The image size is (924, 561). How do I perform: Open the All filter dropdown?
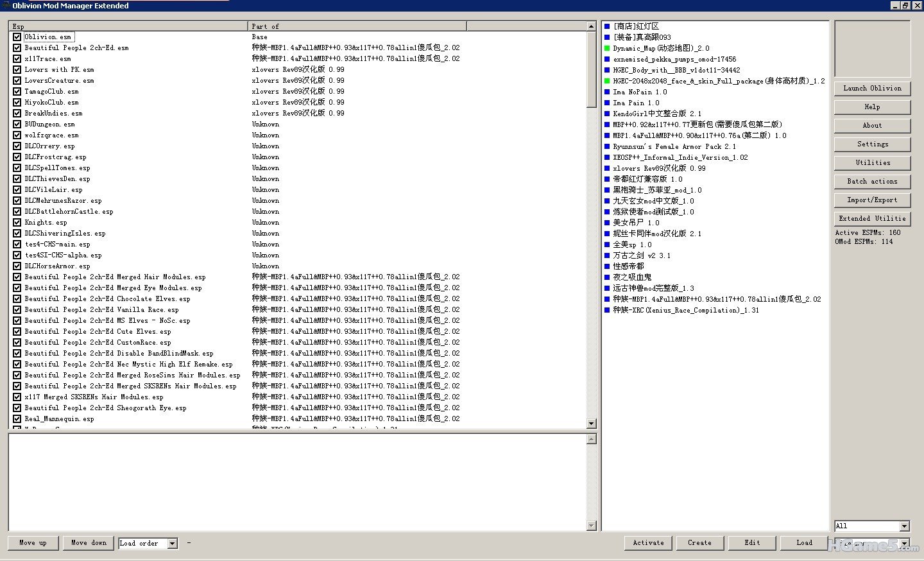click(x=905, y=526)
